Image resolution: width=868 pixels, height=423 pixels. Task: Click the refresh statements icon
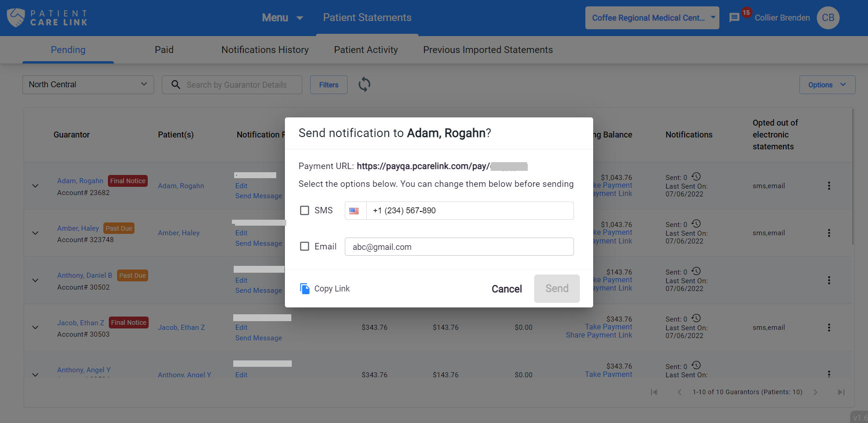click(364, 85)
